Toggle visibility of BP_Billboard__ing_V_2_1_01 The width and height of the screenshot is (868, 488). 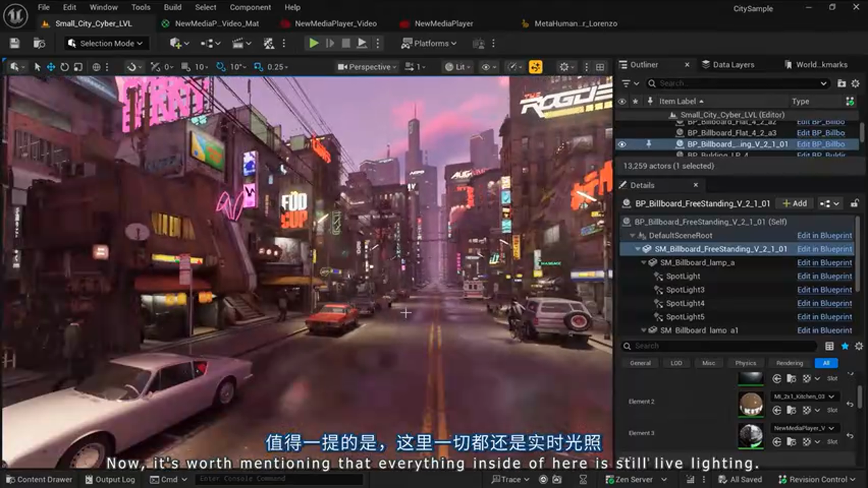pos(623,144)
